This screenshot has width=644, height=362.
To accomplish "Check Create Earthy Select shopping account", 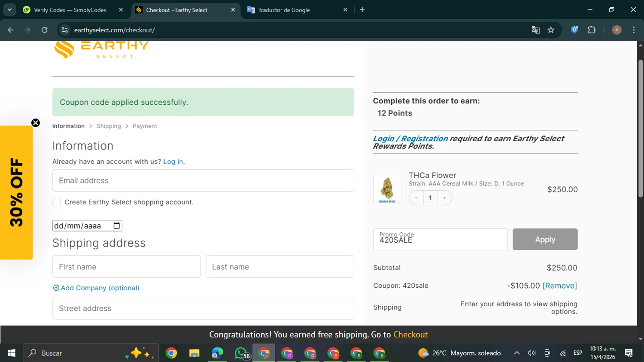I will (57, 202).
